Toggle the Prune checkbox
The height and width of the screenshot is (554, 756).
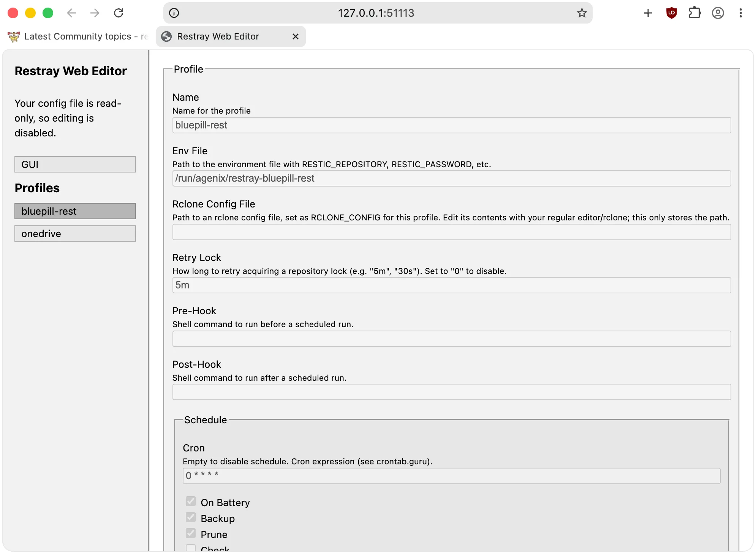pyautogui.click(x=191, y=533)
